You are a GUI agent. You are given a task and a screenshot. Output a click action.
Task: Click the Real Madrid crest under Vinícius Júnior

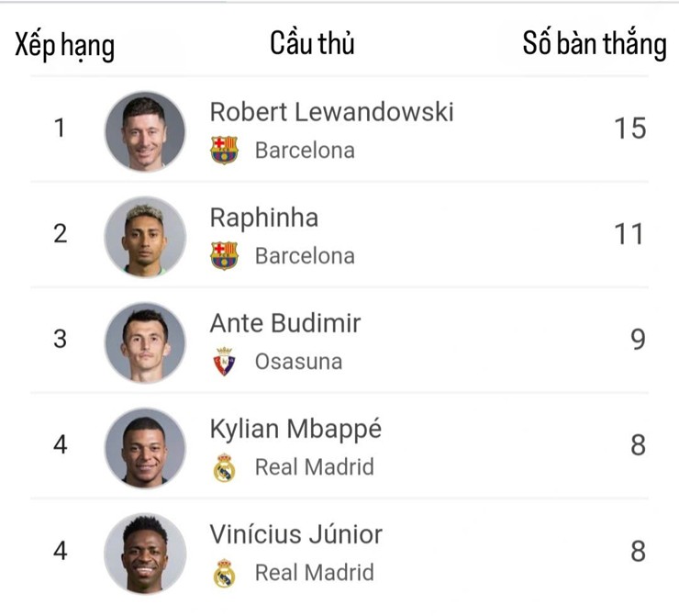coord(224,573)
